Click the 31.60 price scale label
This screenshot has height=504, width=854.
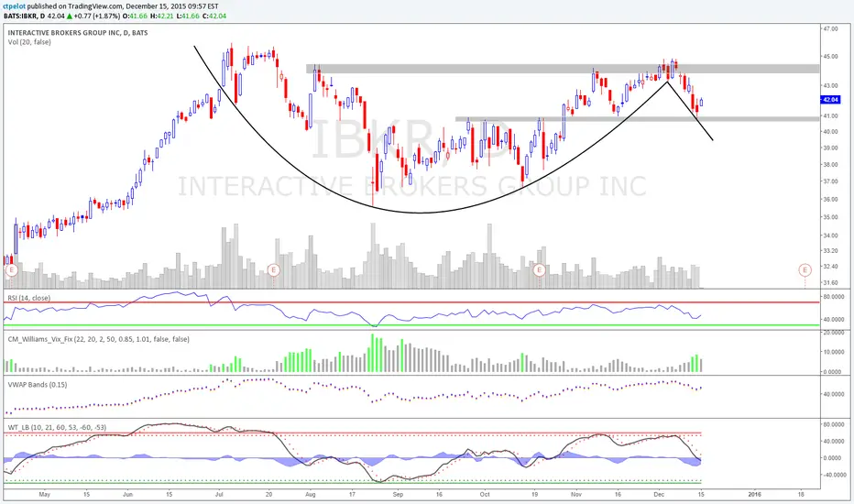click(831, 283)
